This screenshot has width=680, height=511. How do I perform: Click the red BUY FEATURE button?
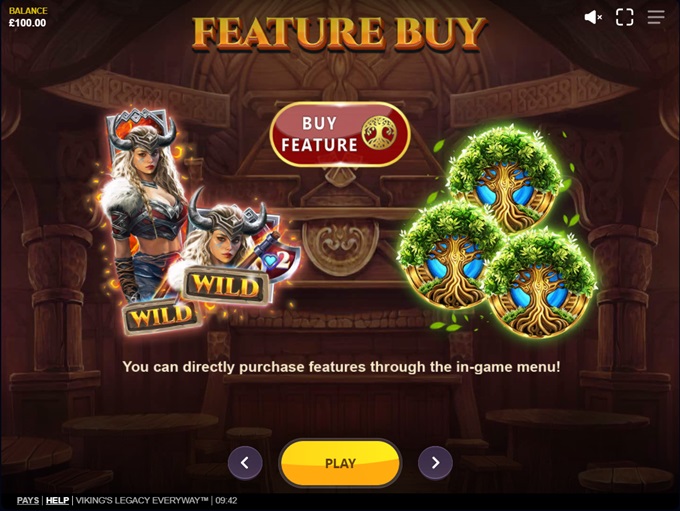pyautogui.click(x=340, y=134)
